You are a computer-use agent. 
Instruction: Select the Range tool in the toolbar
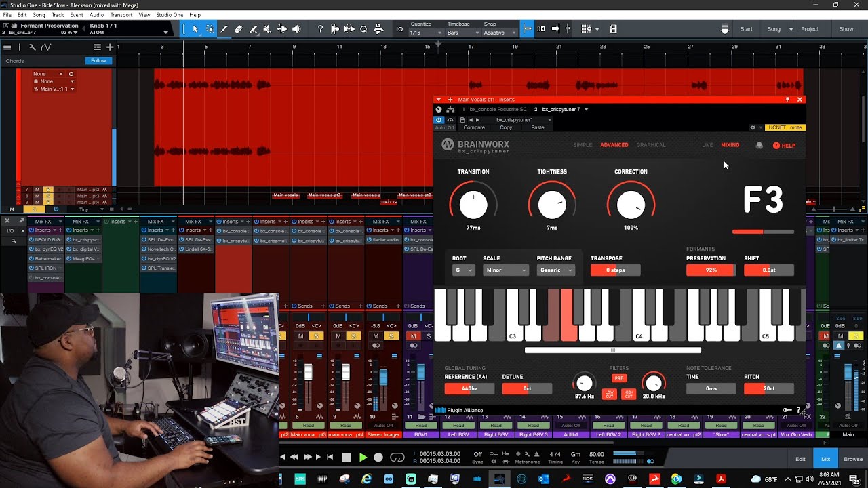(x=210, y=29)
